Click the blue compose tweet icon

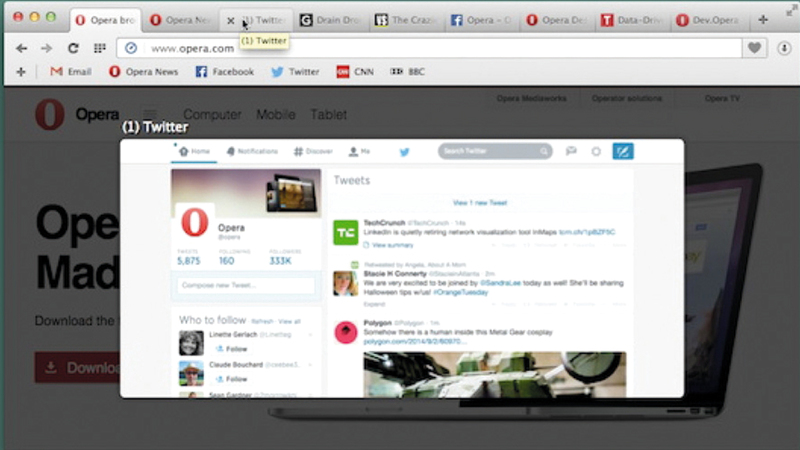click(x=623, y=152)
